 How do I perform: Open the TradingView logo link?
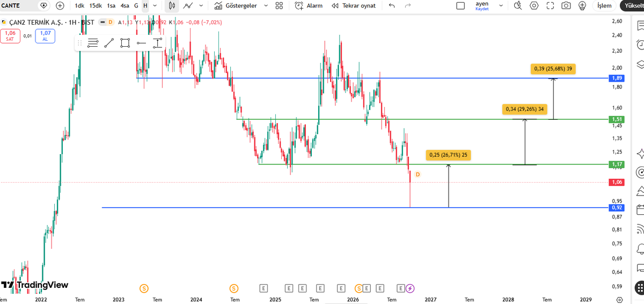pos(35,285)
